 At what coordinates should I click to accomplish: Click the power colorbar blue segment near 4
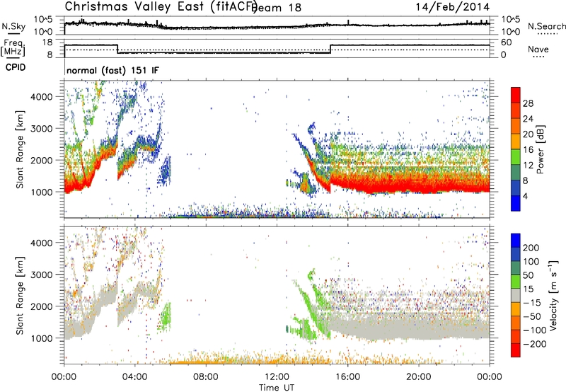point(516,203)
